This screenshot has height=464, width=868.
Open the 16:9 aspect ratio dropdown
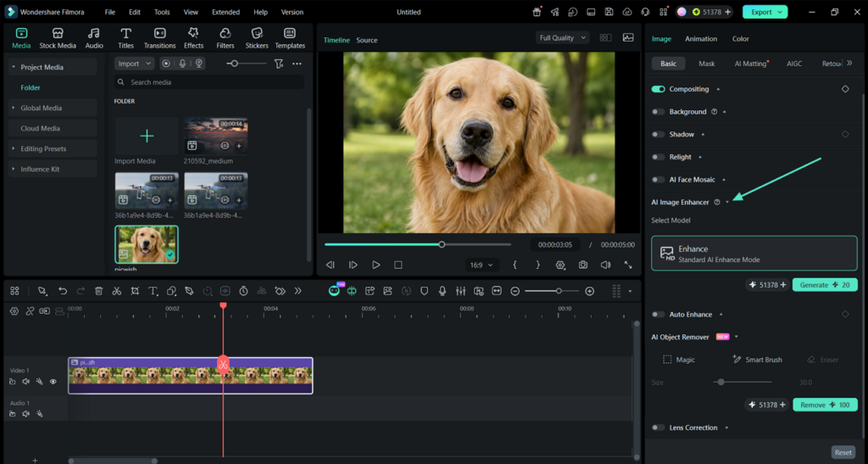[481, 266]
